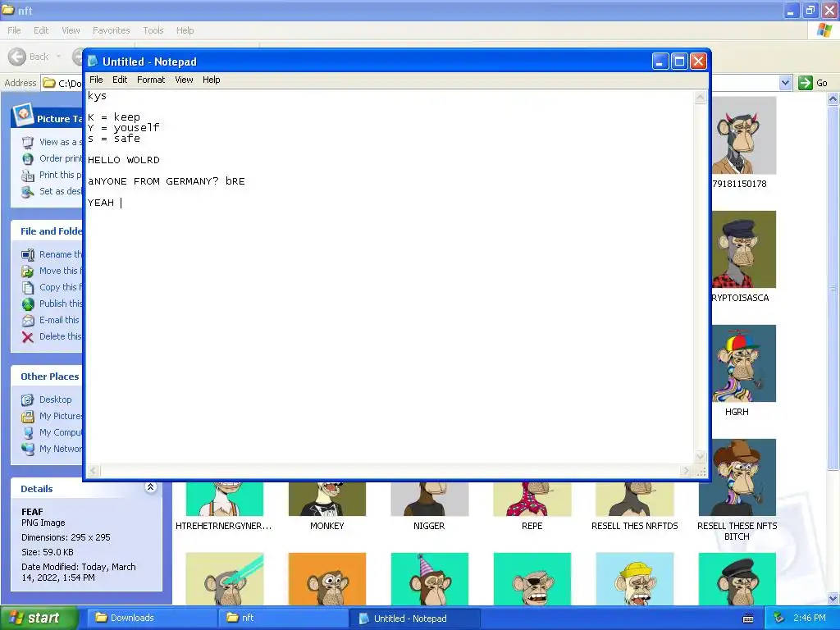The image size is (840, 630).
Task: Select the laser eyes ape thumbnail
Action: coord(225,578)
